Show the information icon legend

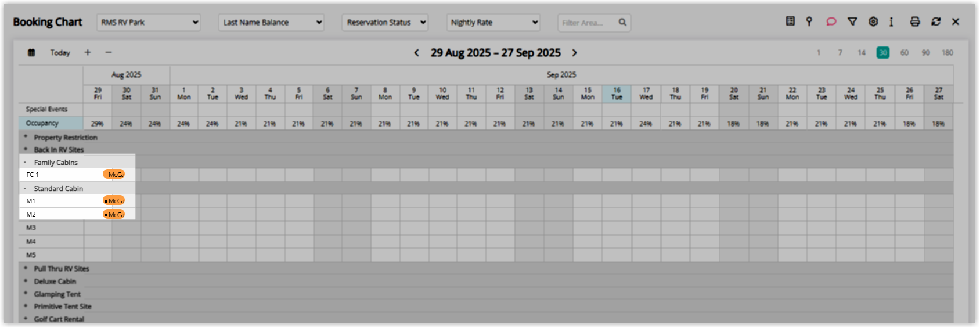click(x=891, y=21)
